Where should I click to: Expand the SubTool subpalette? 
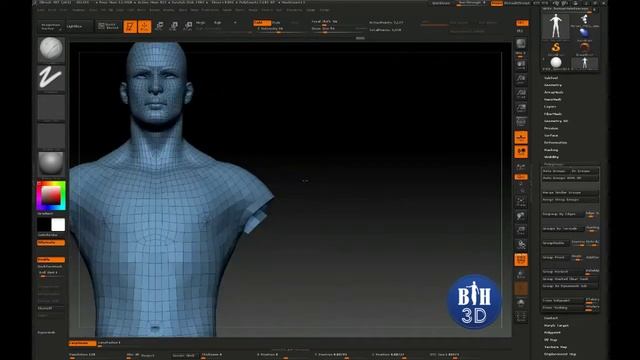(551, 78)
